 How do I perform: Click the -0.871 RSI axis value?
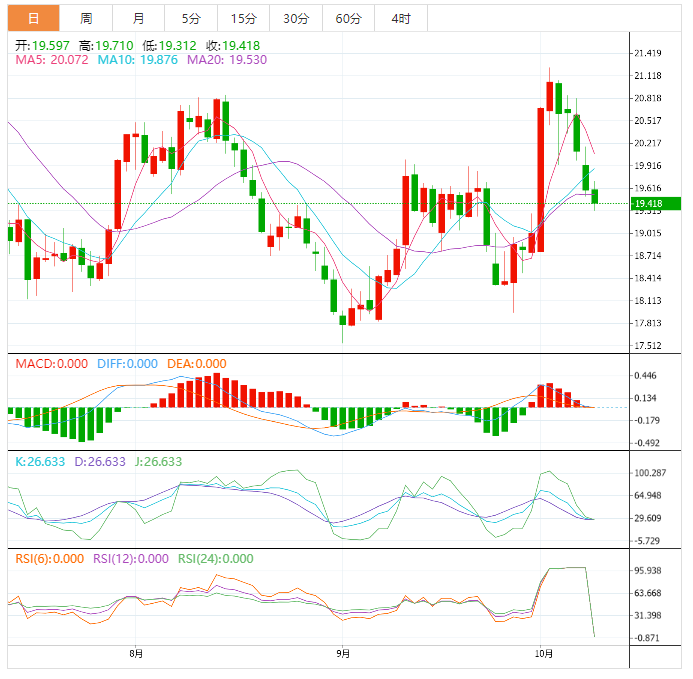[x=646, y=638]
